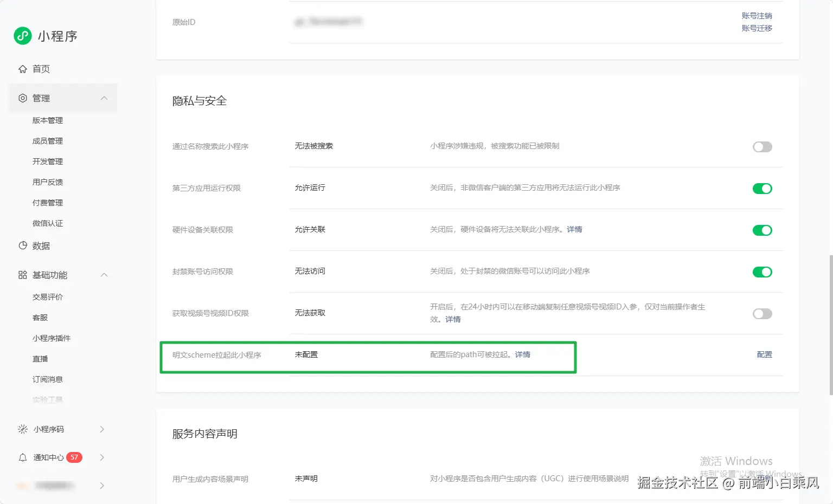Open 详情 link in 明文scheme row
This screenshot has height=504, width=833.
523,354
